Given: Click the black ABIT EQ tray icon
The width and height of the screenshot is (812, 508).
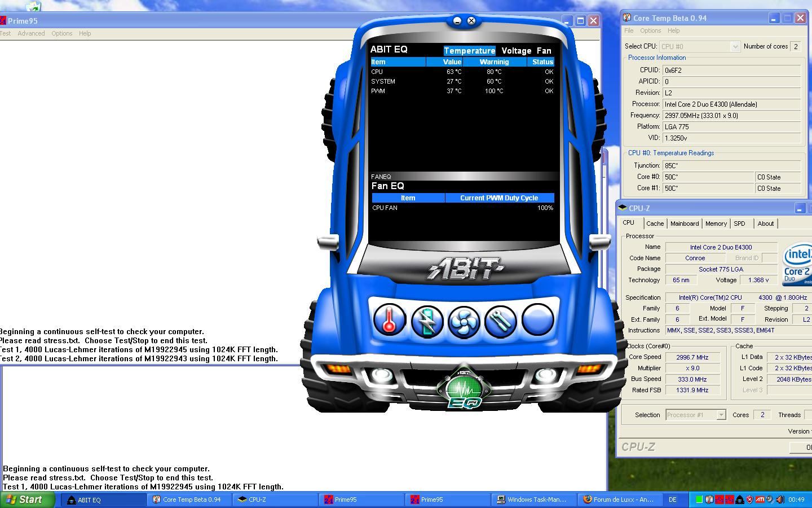Looking at the screenshot, I should click(740, 500).
